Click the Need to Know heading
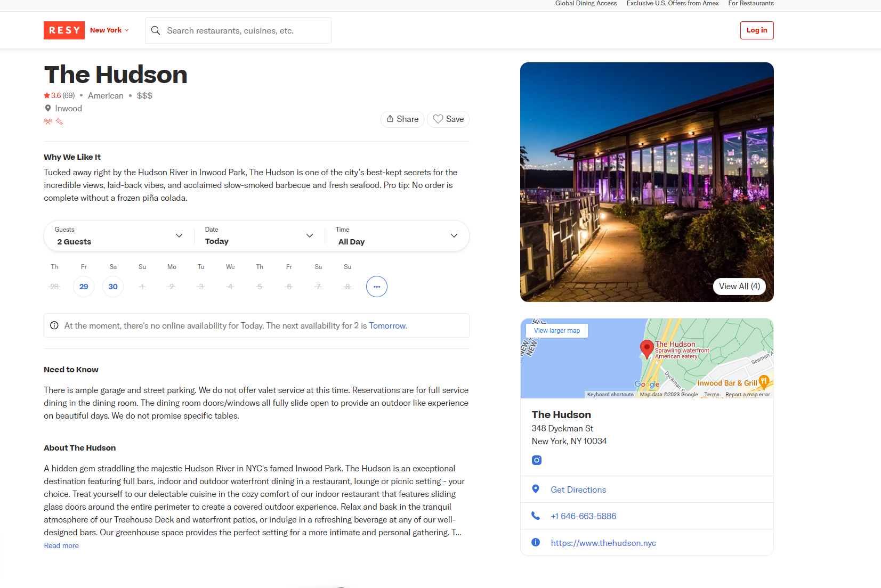Viewport: 881px width, 588px height. point(71,369)
